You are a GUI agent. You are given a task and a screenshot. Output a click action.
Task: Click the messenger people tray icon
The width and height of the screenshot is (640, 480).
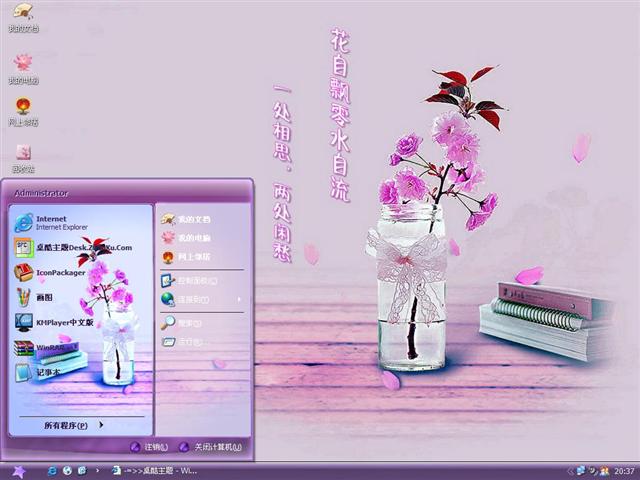point(604,471)
